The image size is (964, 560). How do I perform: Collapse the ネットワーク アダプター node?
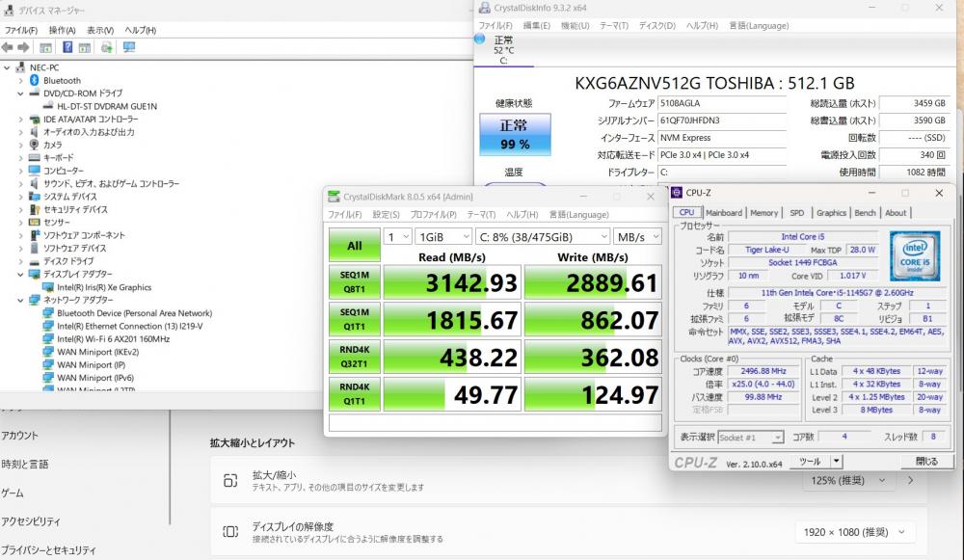tap(21, 300)
